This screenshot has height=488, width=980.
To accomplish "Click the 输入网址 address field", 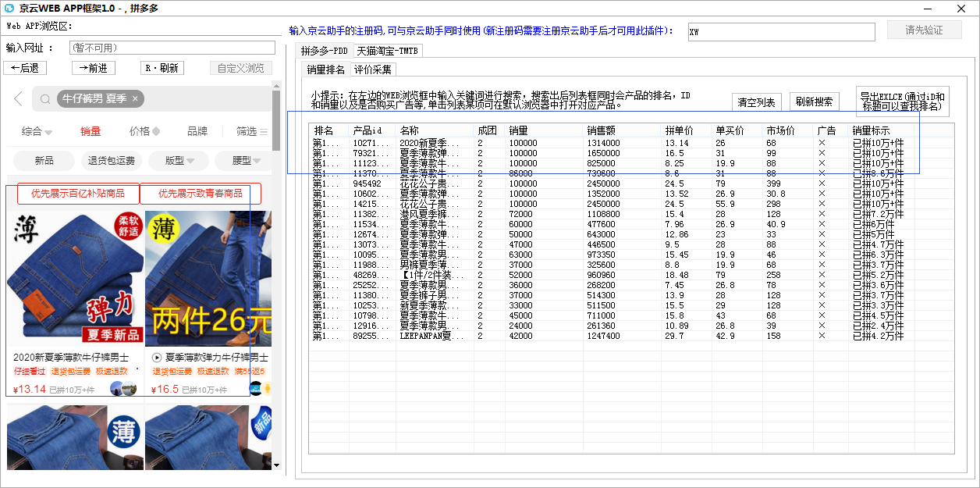I will pyautogui.click(x=172, y=48).
